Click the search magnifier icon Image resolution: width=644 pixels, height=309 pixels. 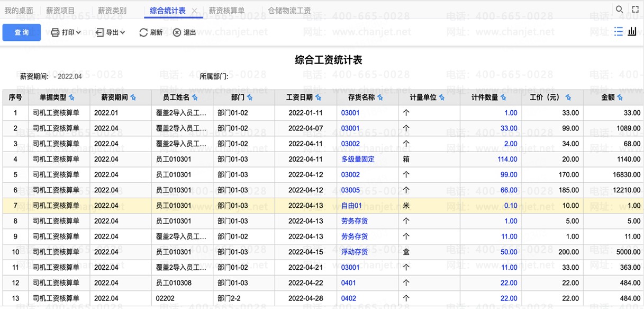[x=619, y=10]
